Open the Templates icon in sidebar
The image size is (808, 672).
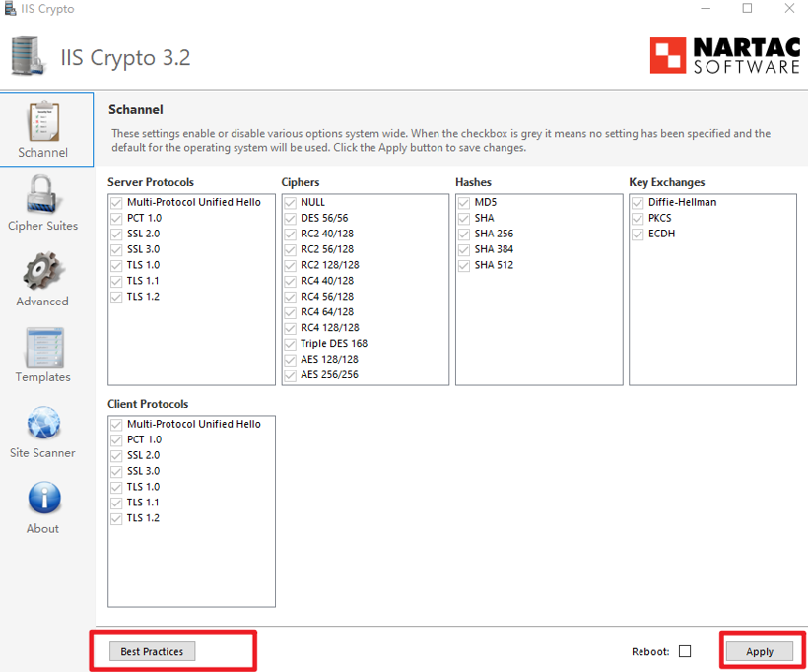42,347
